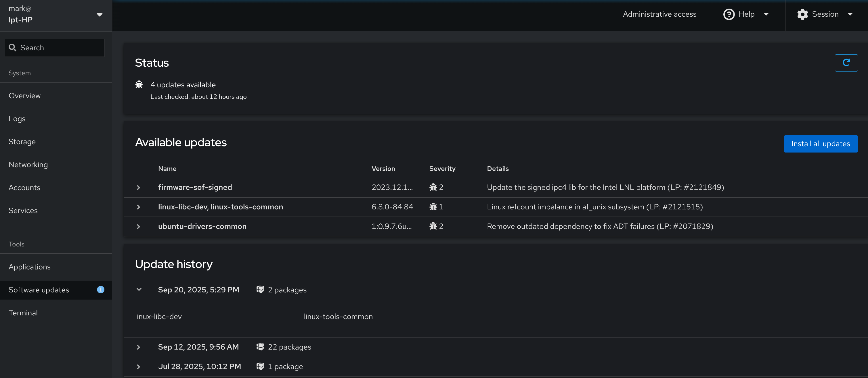Click the bug icon next to 4 updates available
Screen dimensions: 868x378
coord(139,84)
